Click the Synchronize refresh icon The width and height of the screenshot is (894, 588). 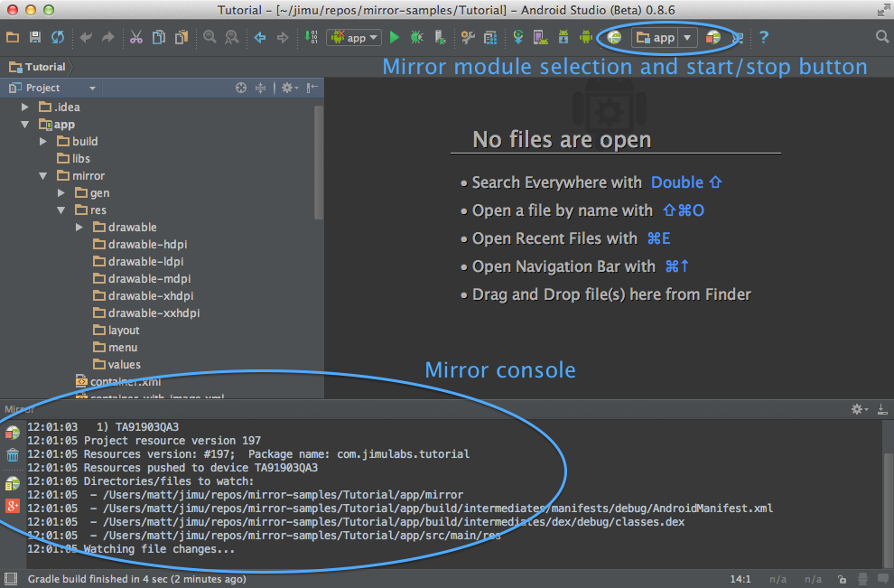pyautogui.click(x=58, y=38)
